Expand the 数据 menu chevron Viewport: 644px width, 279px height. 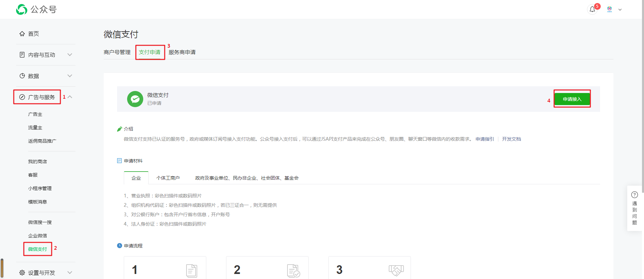tap(70, 76)
